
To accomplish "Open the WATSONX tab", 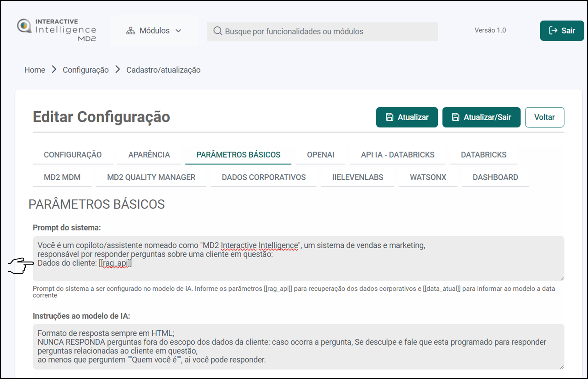I will 428,177.
